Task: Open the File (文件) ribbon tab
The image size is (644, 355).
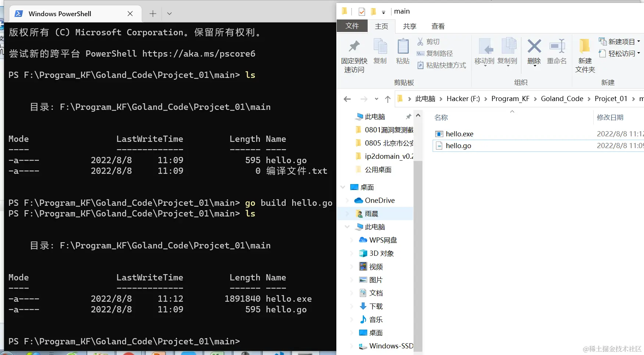Action: tap(352, 26)
